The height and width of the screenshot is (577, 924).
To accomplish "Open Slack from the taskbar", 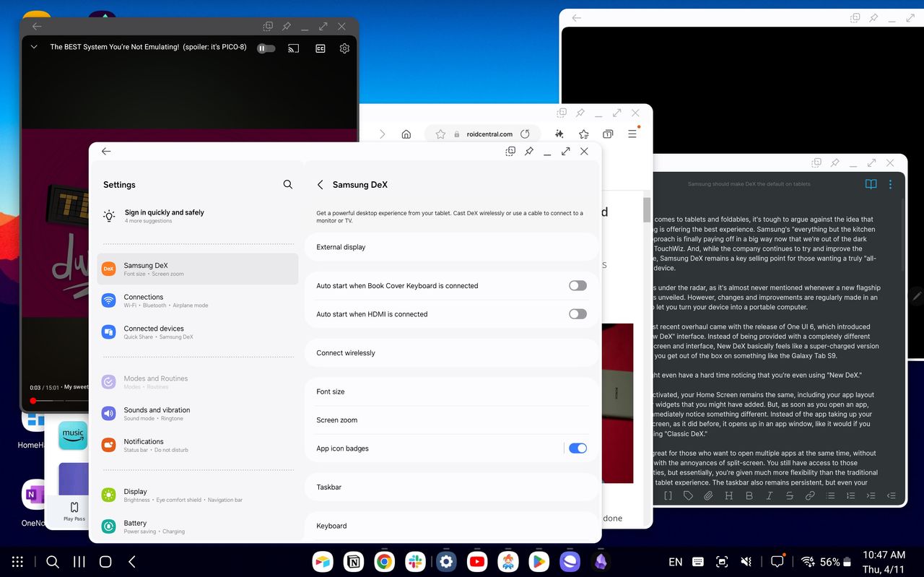I will [415, 562].
